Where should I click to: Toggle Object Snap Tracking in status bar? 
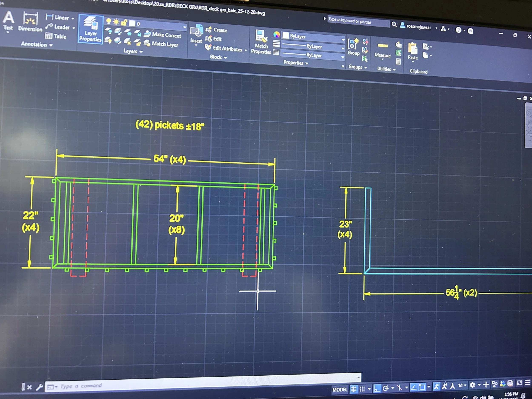(413, 387)
